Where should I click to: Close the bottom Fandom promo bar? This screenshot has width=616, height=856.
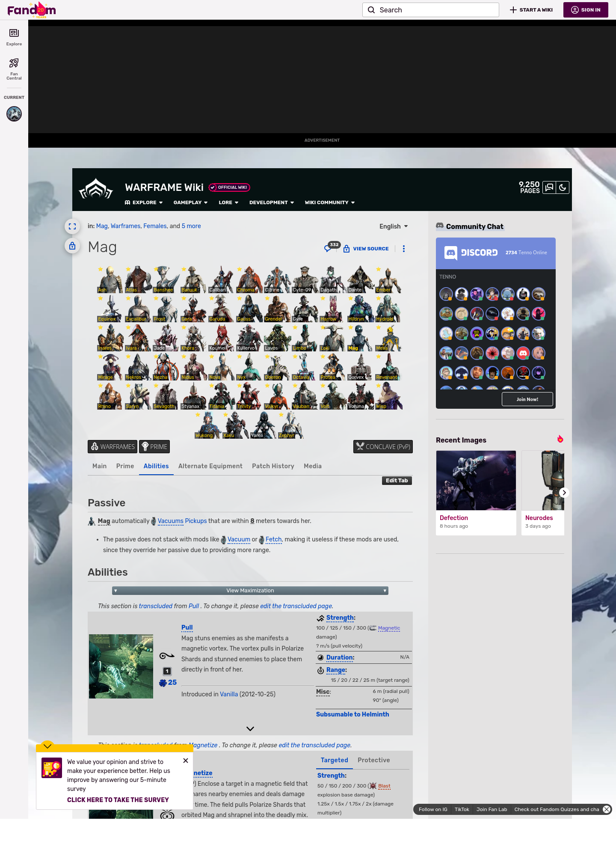point(607,809)
